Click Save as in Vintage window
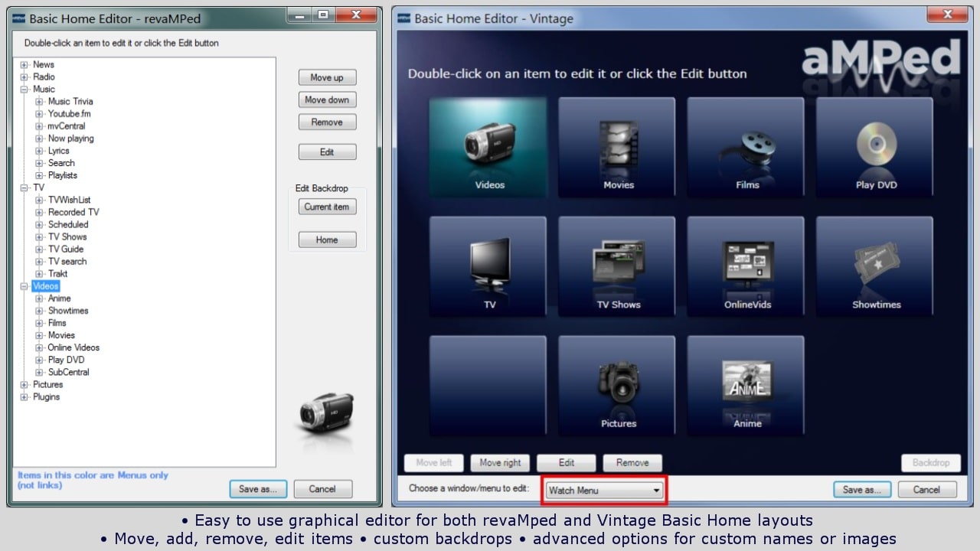This screenshot has height=551, width=980. (x=862, y=490)
